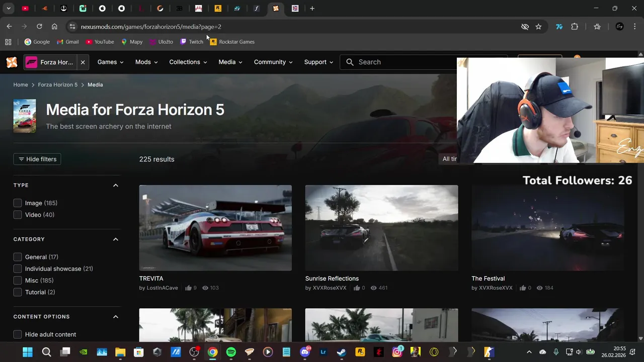Go back in the browser
The image size is (644, 362).
9,27
